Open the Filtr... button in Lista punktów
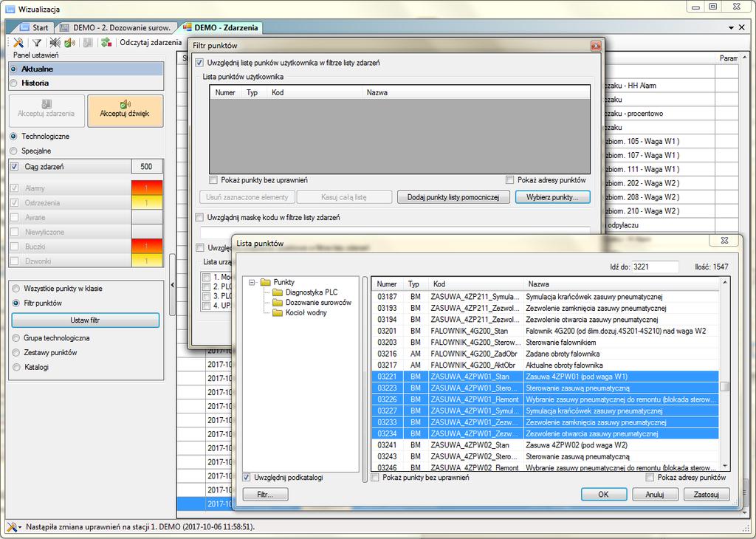Viewport: 756px width, 539px height. point(265,494)
